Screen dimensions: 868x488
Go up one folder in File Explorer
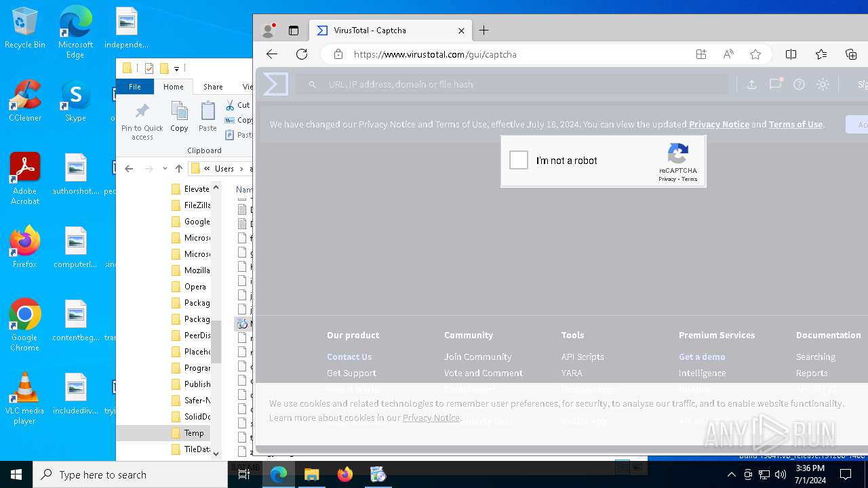tap(179, 168)
